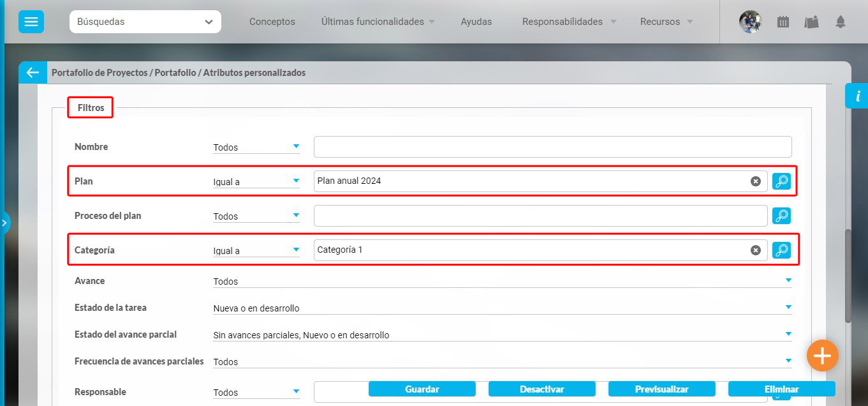This screenshot has width=868, height=406.
Task: Open the user profile avatar
Action: (x=750, y=22)
